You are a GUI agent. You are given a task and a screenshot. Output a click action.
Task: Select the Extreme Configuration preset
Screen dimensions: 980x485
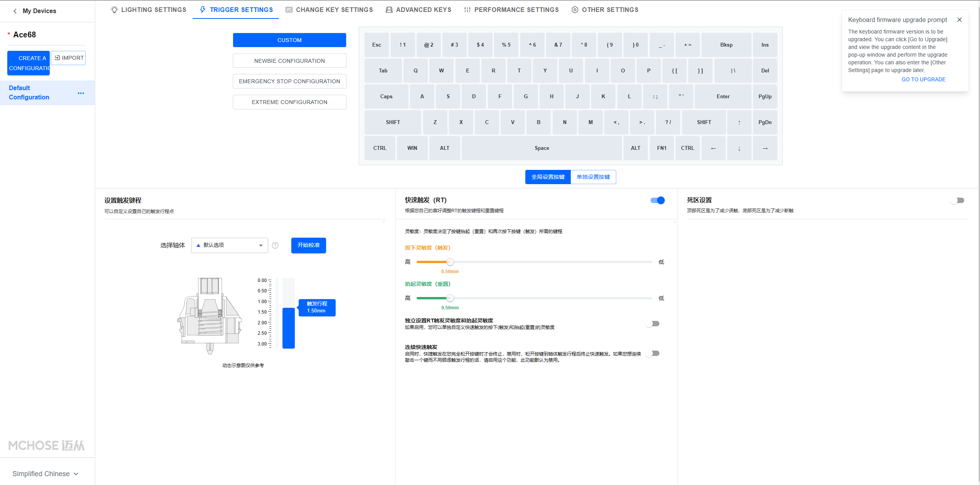coord(289,102)
